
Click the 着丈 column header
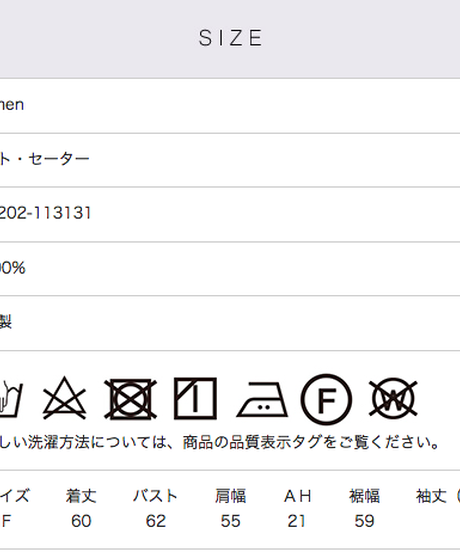point(81,496)
